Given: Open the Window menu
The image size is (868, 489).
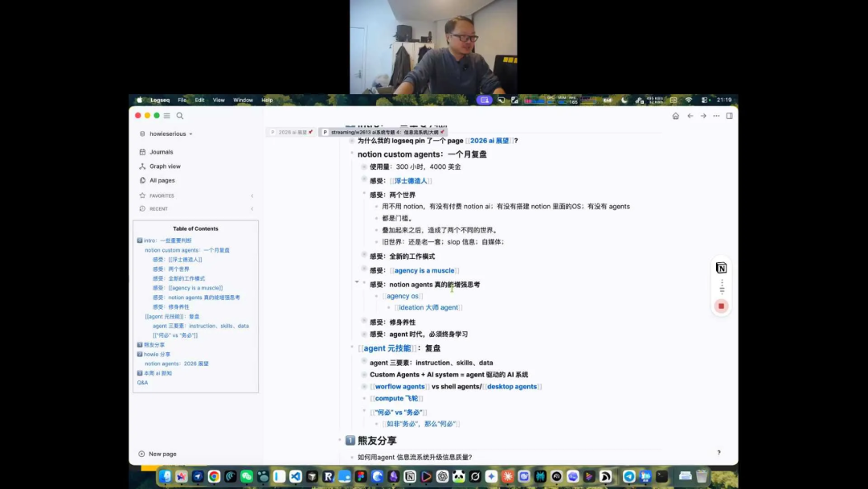Looking at the screenshot, I should coord(243,101).
